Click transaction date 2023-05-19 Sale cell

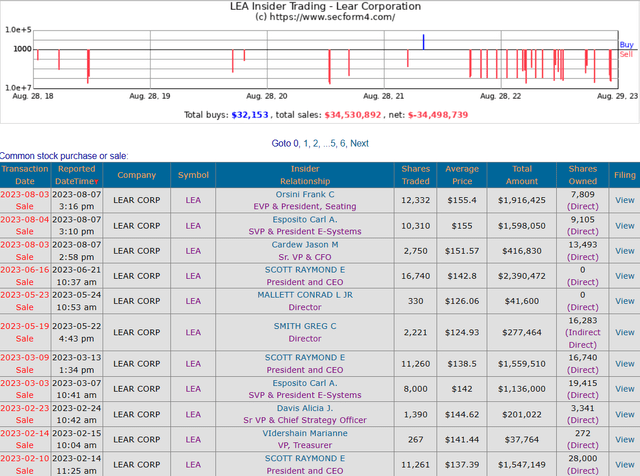(x=24, y=332)
